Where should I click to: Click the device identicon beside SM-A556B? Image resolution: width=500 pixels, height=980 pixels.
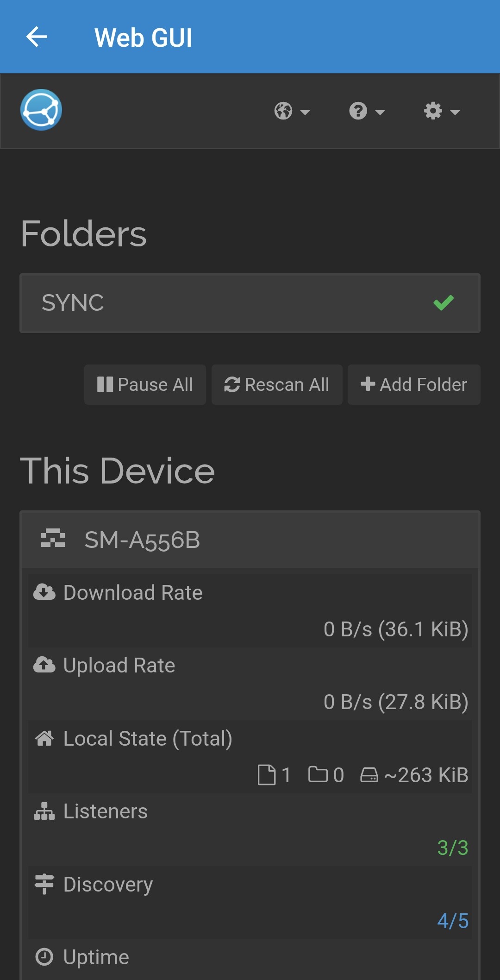(x=53, y=538)
